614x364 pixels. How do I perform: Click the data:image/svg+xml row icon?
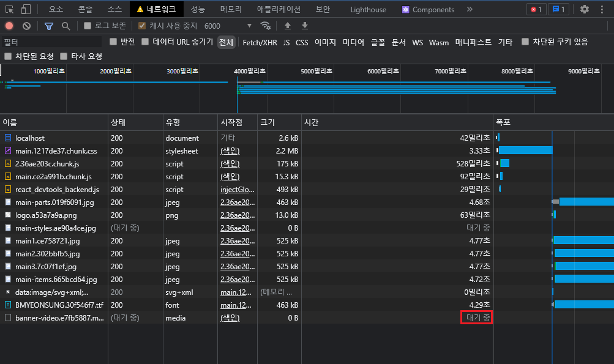click(x=8, y=292)
